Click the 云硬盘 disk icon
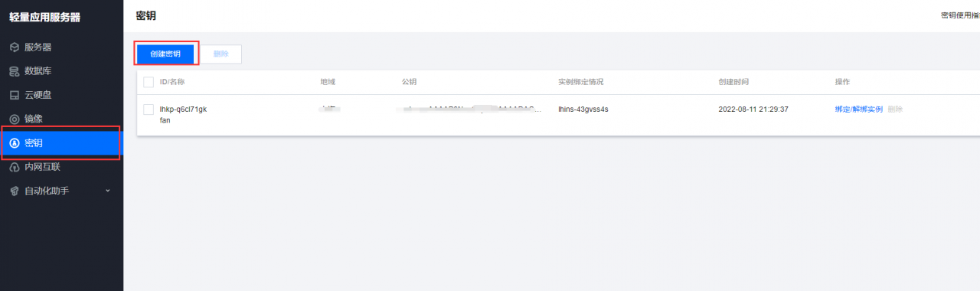The width and height of the screenshot is (980, 291). [x=14, y=96]
